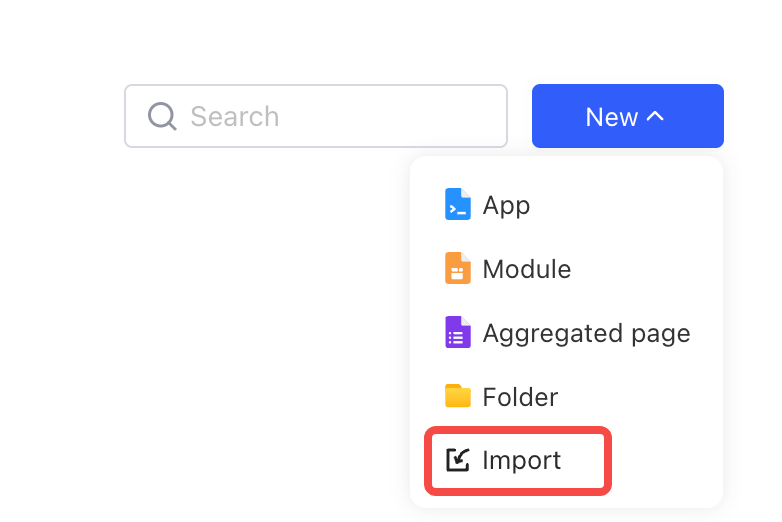Select the highlighted Import option
The height and width of the screenshot is (522, 782).
pyautogui.click(x=518, y=461)
